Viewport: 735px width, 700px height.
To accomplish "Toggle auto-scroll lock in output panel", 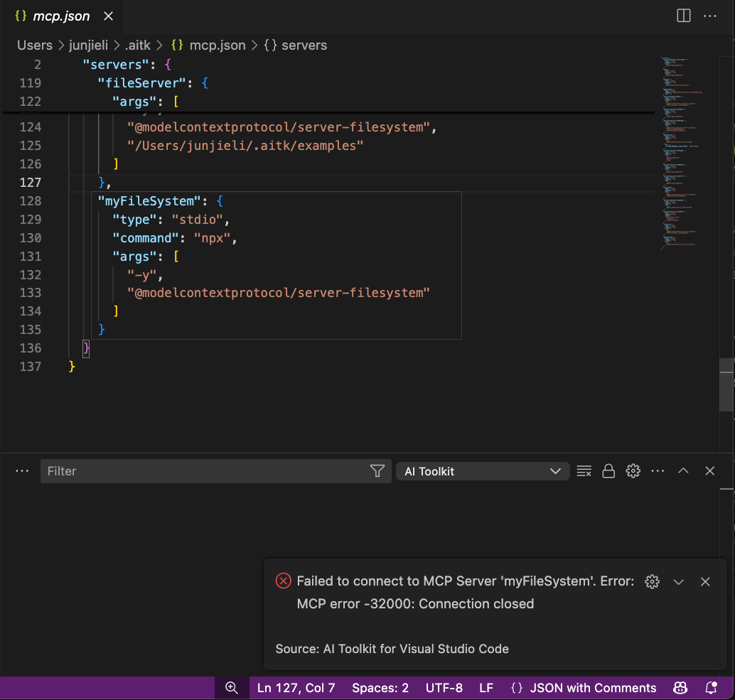I will click(608, 470).
